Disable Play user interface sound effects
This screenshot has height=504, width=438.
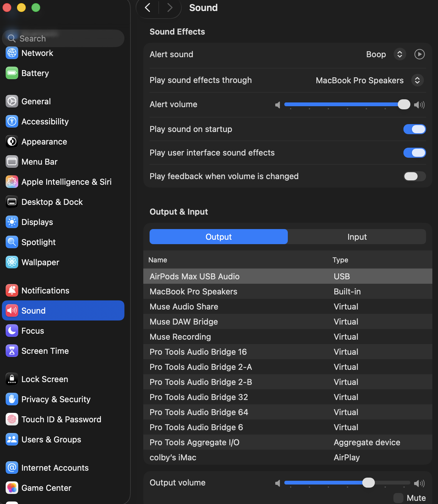(x=414, y=153)
